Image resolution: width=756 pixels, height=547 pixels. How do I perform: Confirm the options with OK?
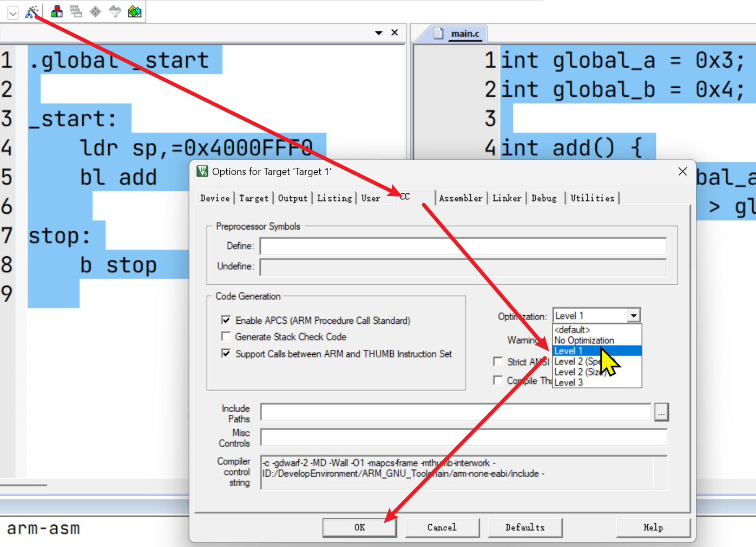click(x=360, y=528)
